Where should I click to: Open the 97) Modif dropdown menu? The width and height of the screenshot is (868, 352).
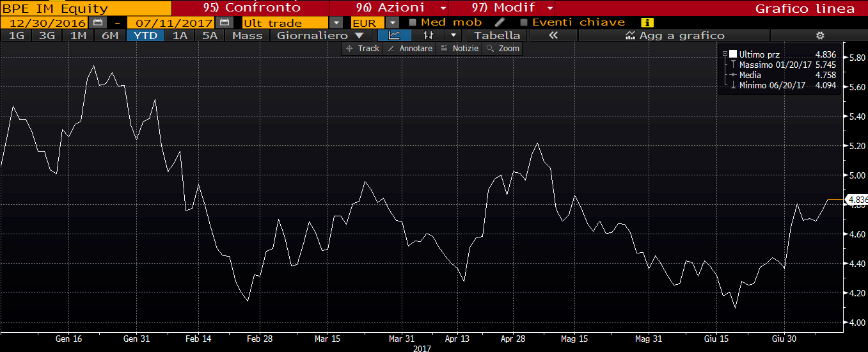(x=550, y=8)
